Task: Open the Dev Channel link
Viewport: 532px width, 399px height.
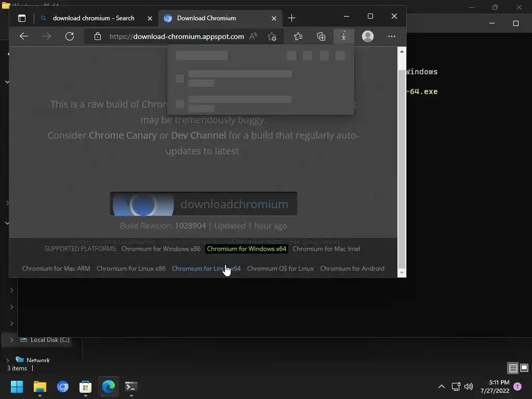Action: (198, 136)
